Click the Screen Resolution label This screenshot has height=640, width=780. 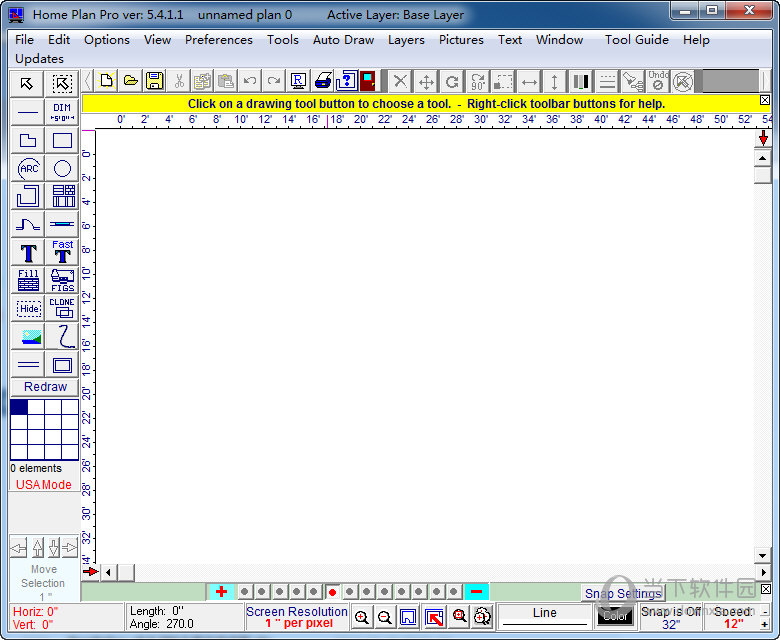pyautogui.click(x=296, y=611)
